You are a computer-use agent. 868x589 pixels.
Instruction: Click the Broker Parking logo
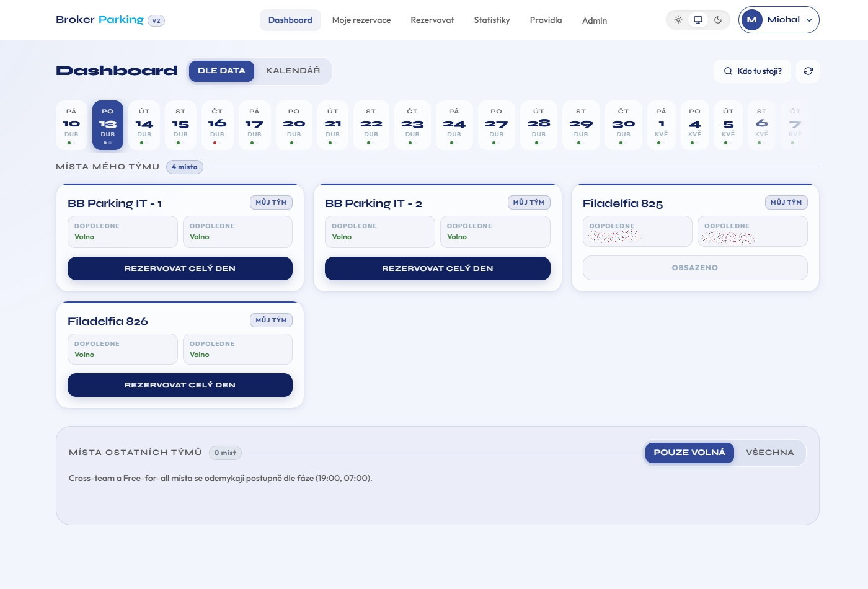[x=99, y=20]
